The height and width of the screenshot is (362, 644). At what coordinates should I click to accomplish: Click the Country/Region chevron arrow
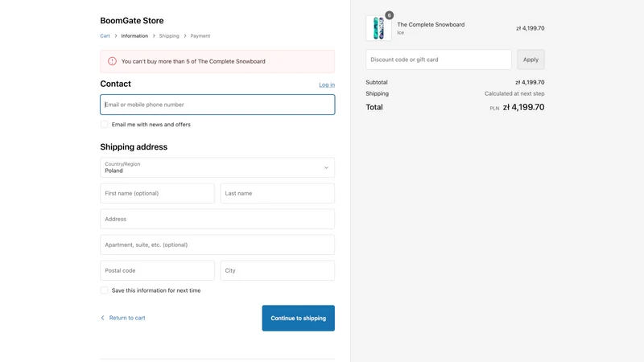(x=326, y=167)
